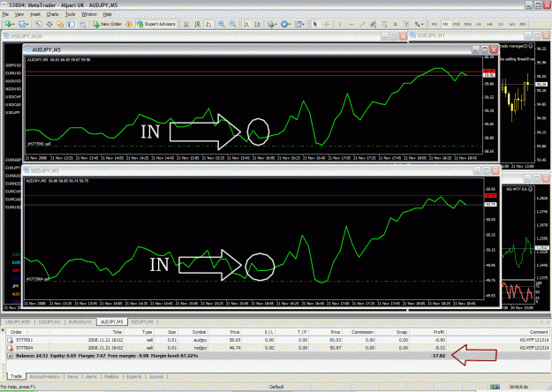The image size is (552, 392).
Task: Open the Indicators list dropdown
Action: pyautogui.click(x=272, y=24)
